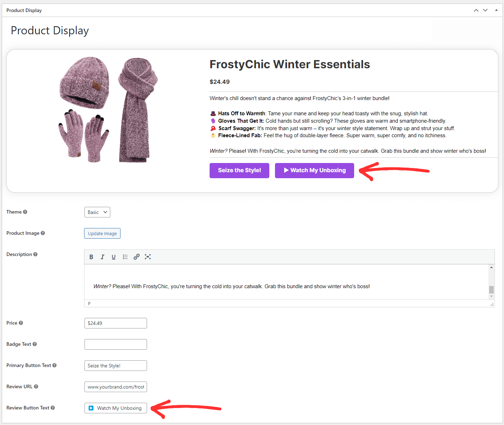Click the Seize the Style! preview button
Screen dimensions: 504x425
[x=239, y=170]
